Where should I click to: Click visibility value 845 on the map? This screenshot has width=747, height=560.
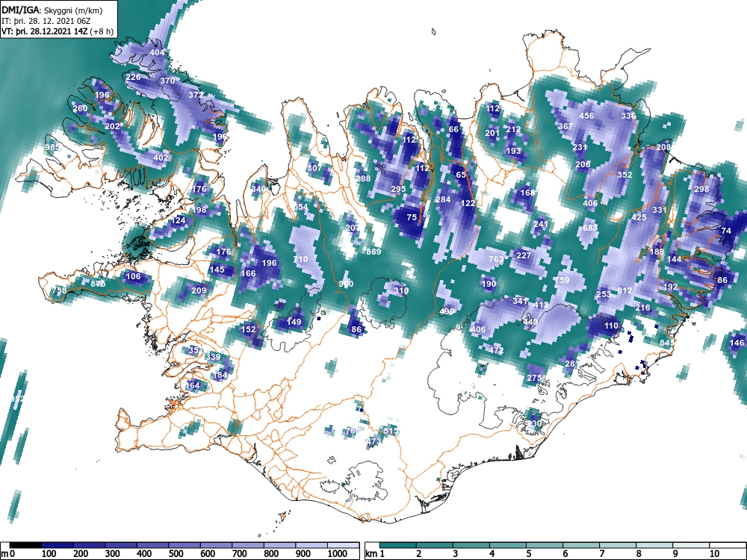(x=667, y=343)
